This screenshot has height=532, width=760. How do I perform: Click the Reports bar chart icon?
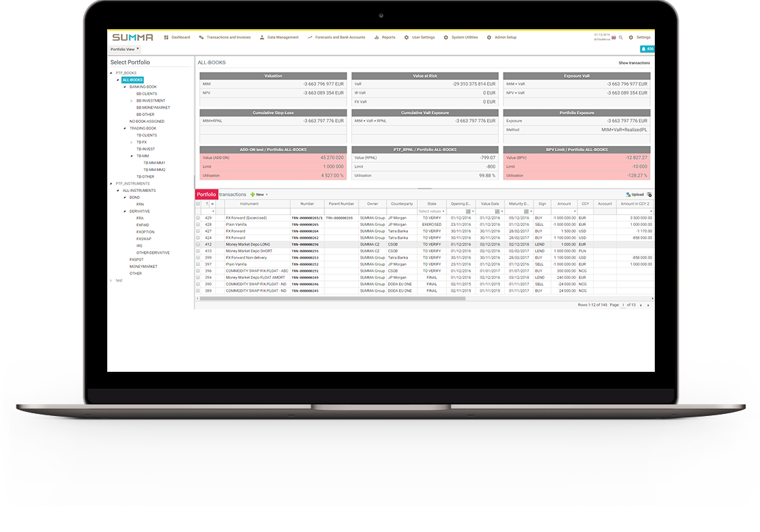(377, 37)
